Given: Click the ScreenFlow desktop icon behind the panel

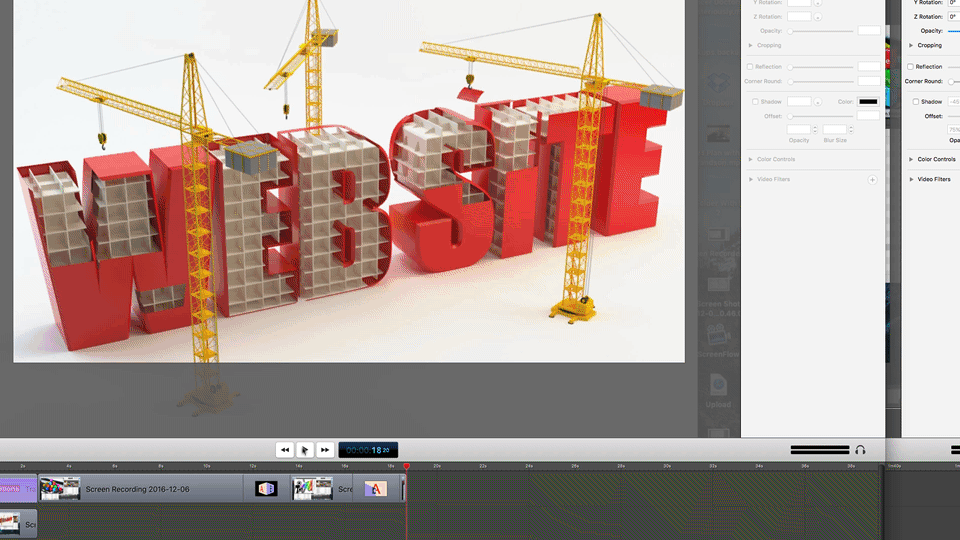Looking at the screenshot, I should point(718,341).
